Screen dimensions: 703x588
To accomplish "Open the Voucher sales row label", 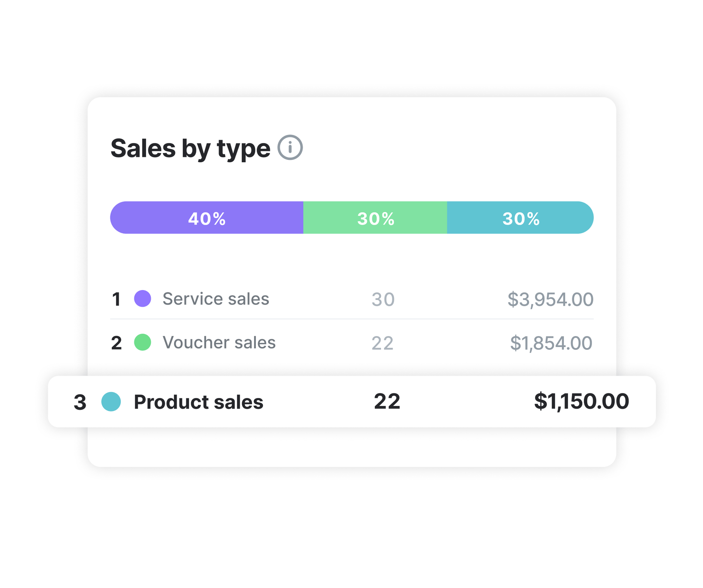I will [x=219, y=342].
